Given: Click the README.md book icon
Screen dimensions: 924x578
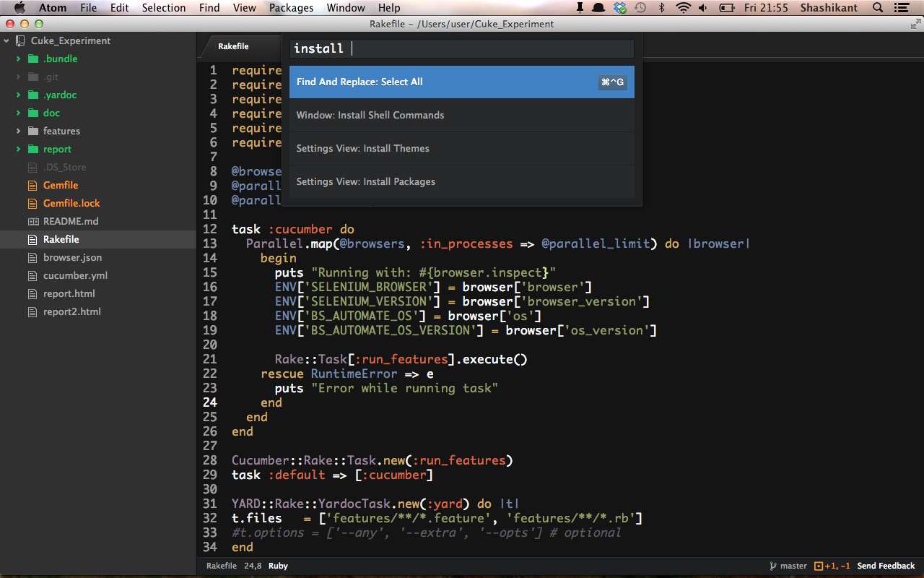Looking at the screenshot, I should [32, 221].
